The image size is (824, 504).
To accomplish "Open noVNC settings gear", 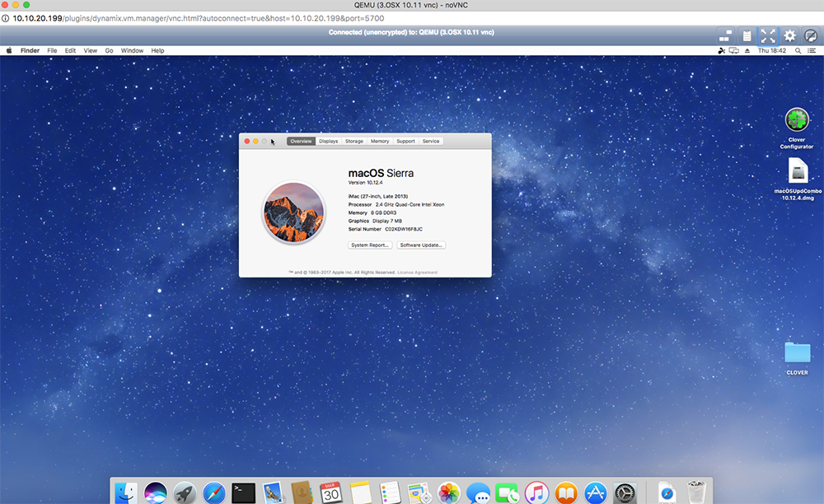I will tap(789, 35).
